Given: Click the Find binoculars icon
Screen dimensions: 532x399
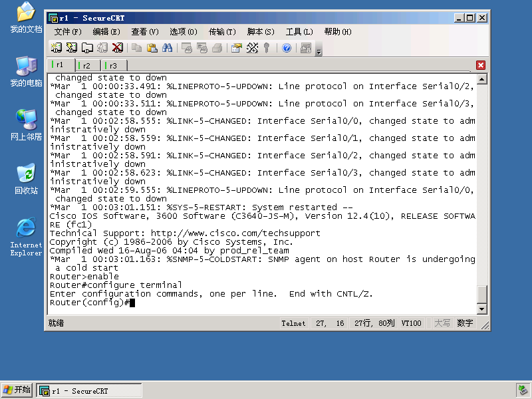Looking at the screenshot, I should point(168,48).
